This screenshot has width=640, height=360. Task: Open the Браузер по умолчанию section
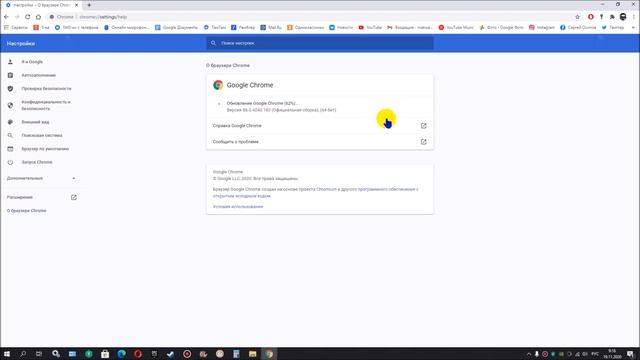tap(45, 149)
